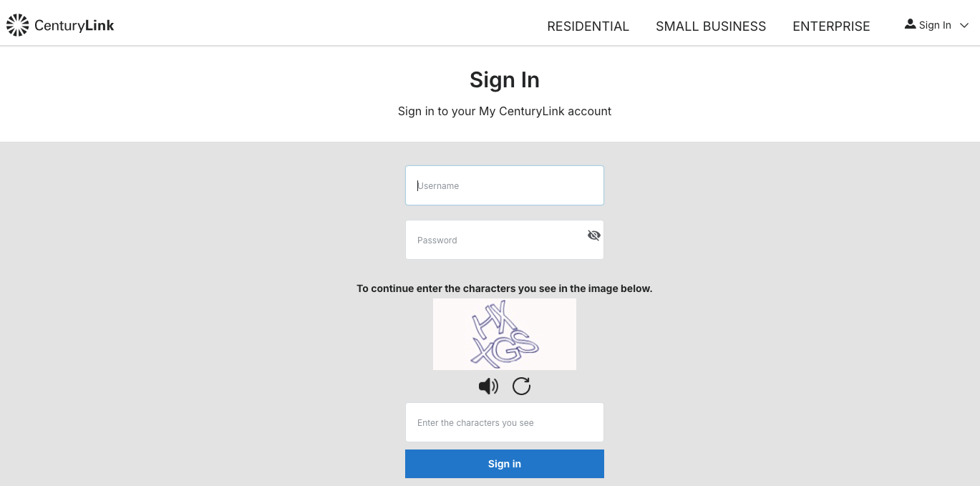Navigate to SMALL BUSINESS

tap(710, 26)
